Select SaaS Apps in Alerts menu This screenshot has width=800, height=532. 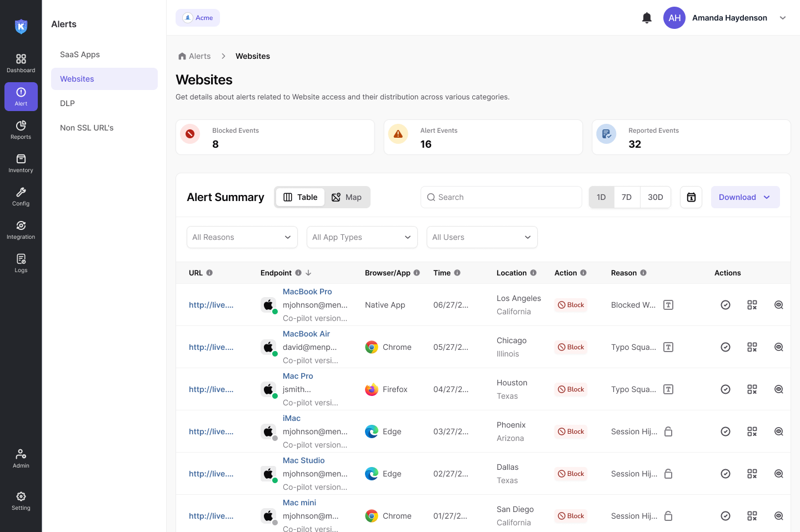point(80,54)
